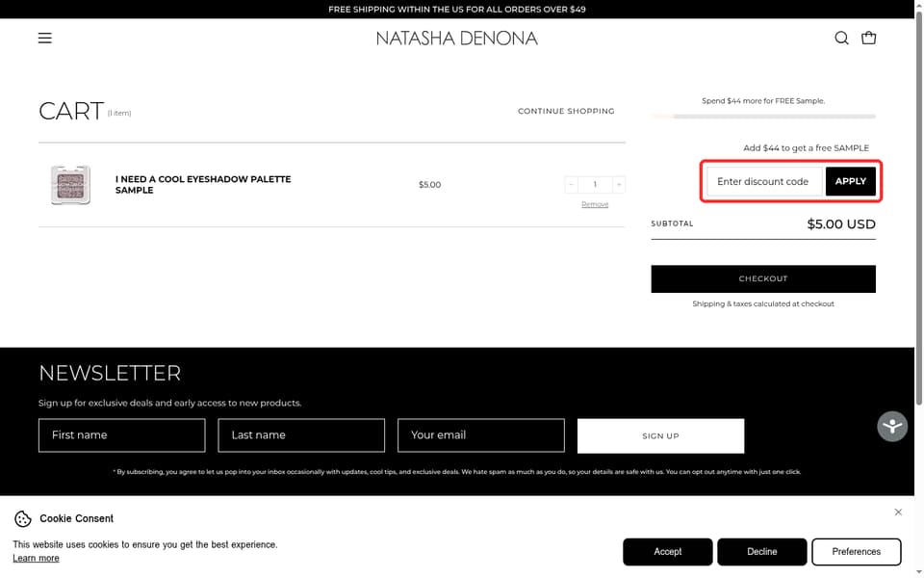924x578 pixels.
Task: Click the Last name newsletter field
Action: 301,435
